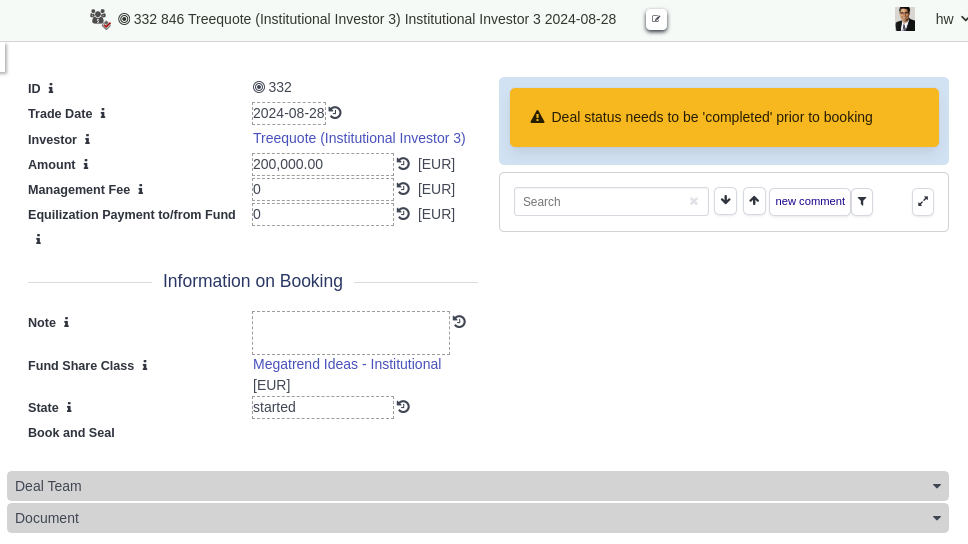This screenshot has height=544, width=968.
Task: Open Treequote (Institutional Investor 3) link
Action: pyautogui.click(x=359, y=138)
